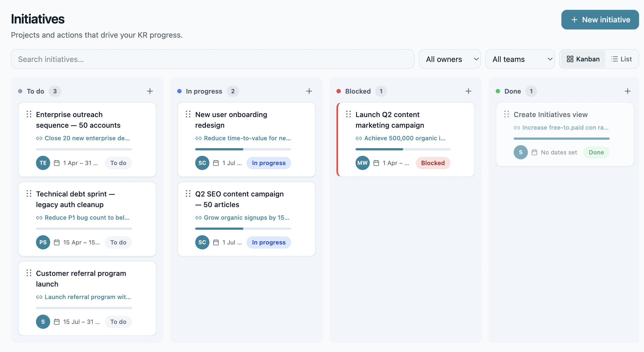This screenshot has height=352, width=644.
Task: Click progress bar on New user onboarding
Action: pyautogui.click(x=243, y=149)
